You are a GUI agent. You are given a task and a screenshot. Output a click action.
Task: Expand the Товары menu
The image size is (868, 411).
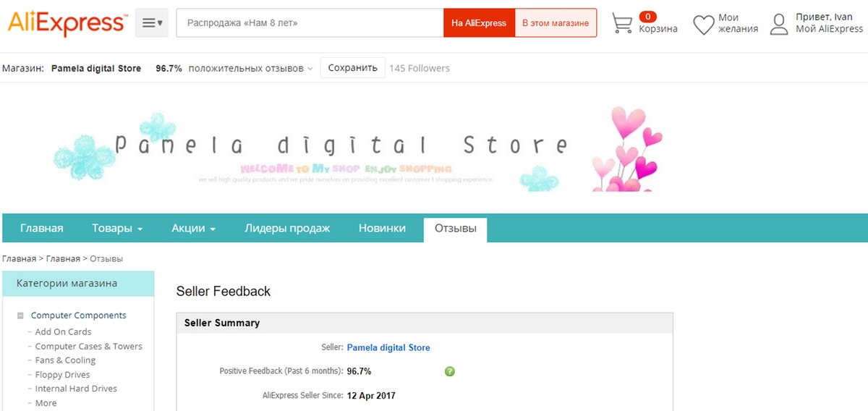tap(117, 228)
